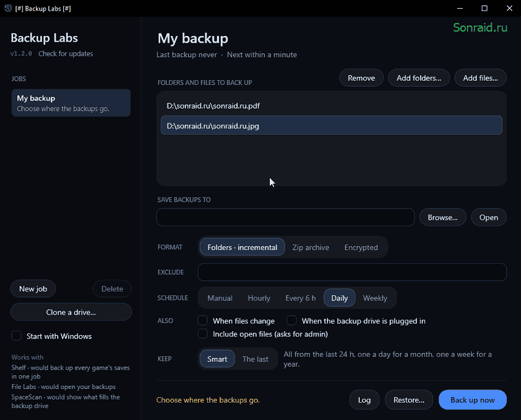Choose Folders · incremental format

coord(243,247)
